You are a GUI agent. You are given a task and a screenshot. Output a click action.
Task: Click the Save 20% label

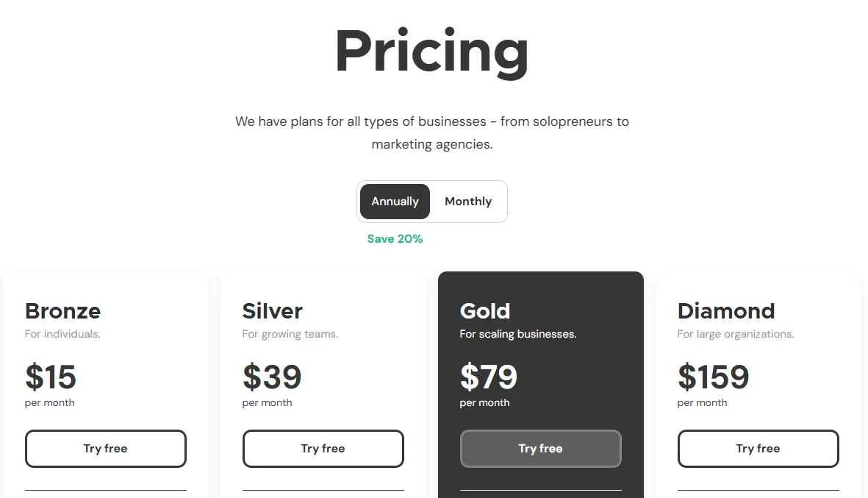(x=395, y=238)
